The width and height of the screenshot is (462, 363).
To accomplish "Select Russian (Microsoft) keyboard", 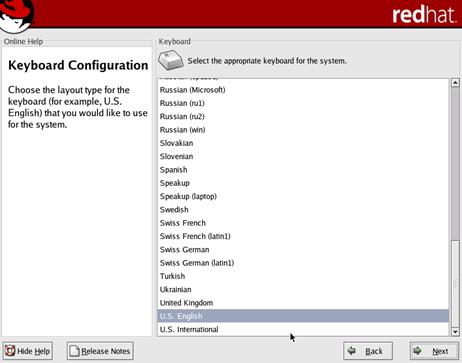I will (303, 90).
